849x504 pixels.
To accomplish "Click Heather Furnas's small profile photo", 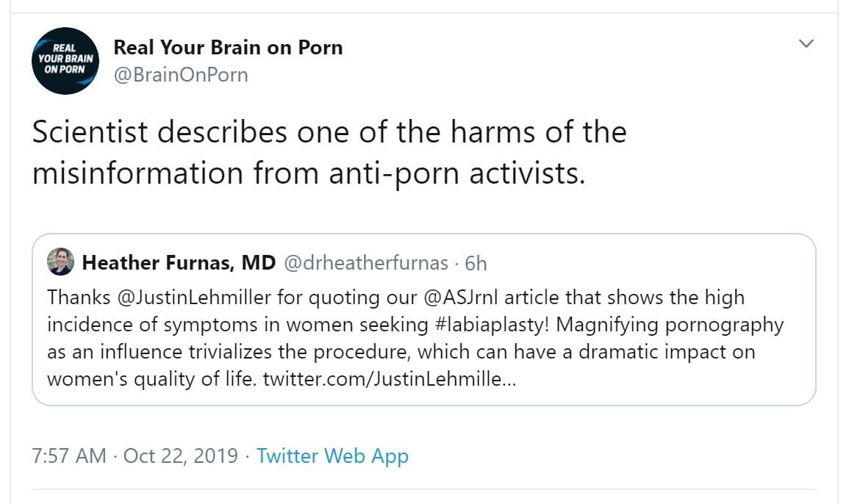I will [60, 262].
